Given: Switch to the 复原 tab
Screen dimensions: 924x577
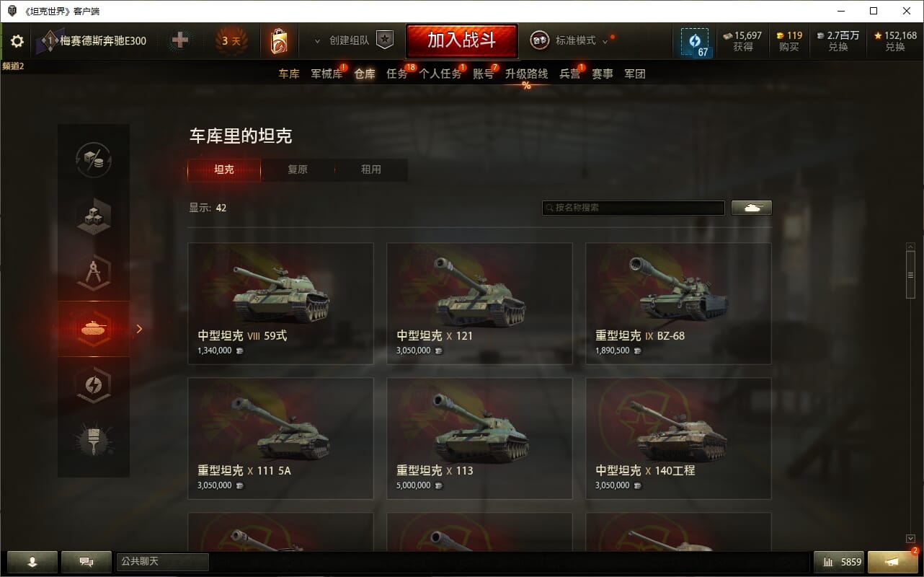Looking at the screenshot, I should (x=298, y=169).
